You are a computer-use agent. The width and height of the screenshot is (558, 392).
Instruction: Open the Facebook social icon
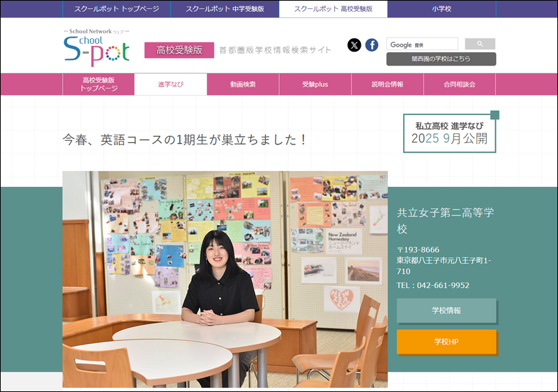pyautogui.click(x=372, y=45)
